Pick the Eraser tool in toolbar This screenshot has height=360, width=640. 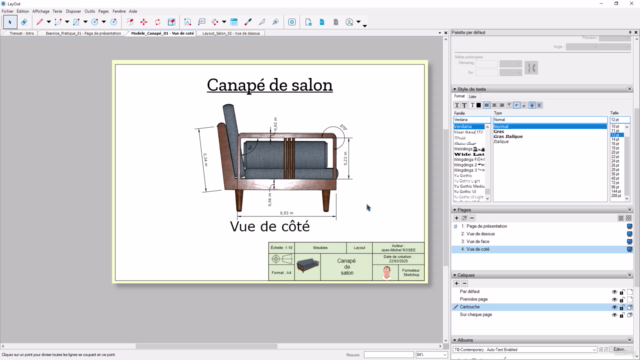coord(24,22)
